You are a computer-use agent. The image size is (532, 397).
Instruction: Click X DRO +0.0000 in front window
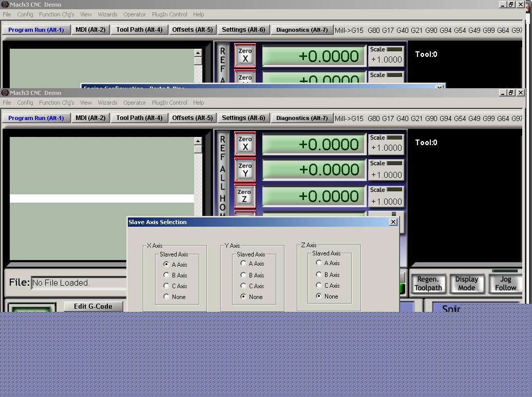314,145
